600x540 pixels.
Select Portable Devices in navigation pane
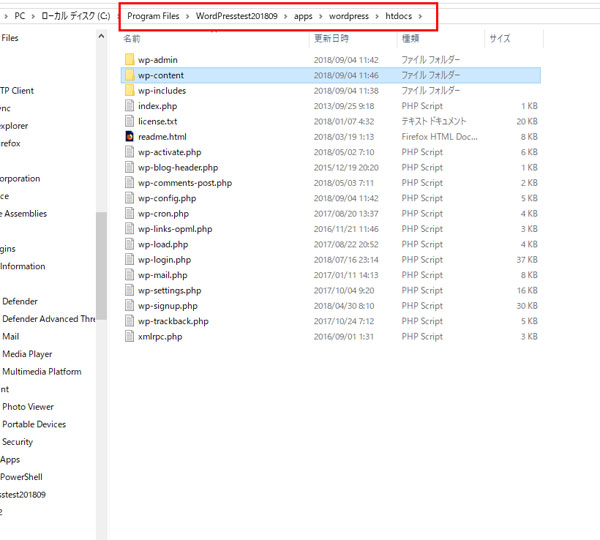(34, 424)
